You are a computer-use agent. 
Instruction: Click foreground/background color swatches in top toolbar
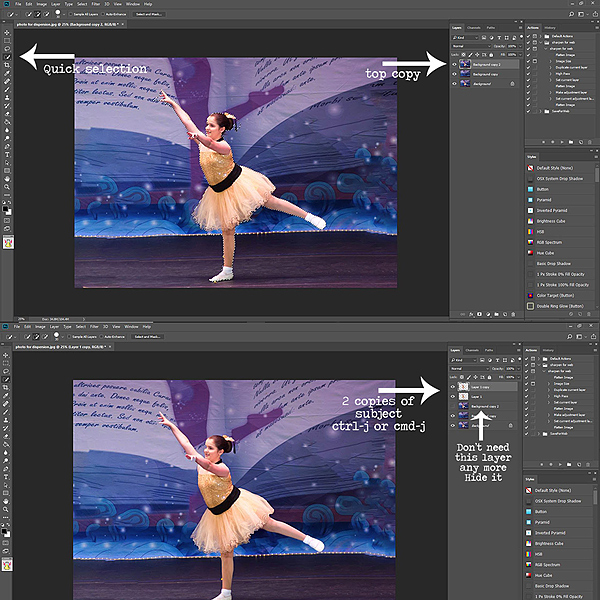pyautogui.click(x=7, y=210)
